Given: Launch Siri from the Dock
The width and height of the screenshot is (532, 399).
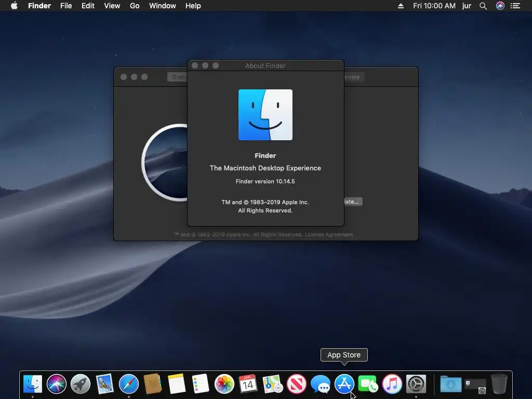Looking at the screenshot, I should point(56,384).
